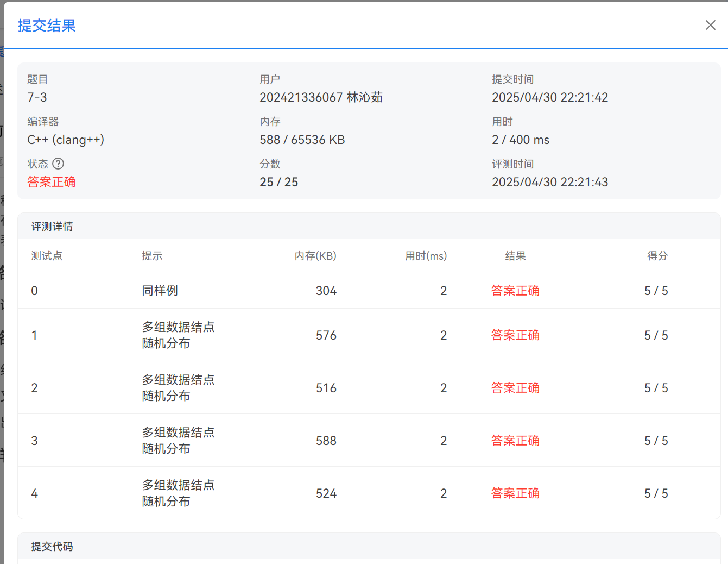Image resolution: width=728 pixels, height=564 pixels.
Task: Select hint text of test point 3
Action: pyautogui.click(x=178, y=440)
